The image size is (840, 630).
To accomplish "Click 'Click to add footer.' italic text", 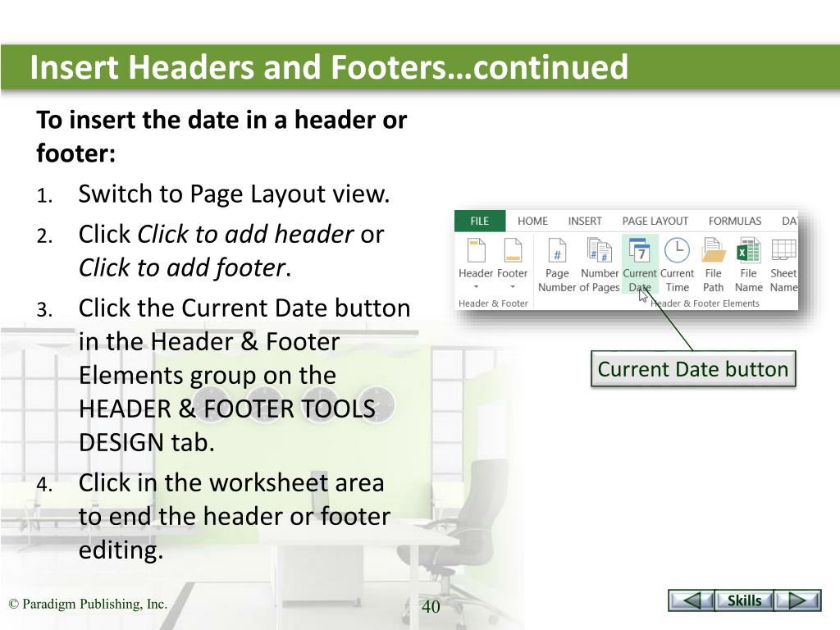I will click(185, 267).
